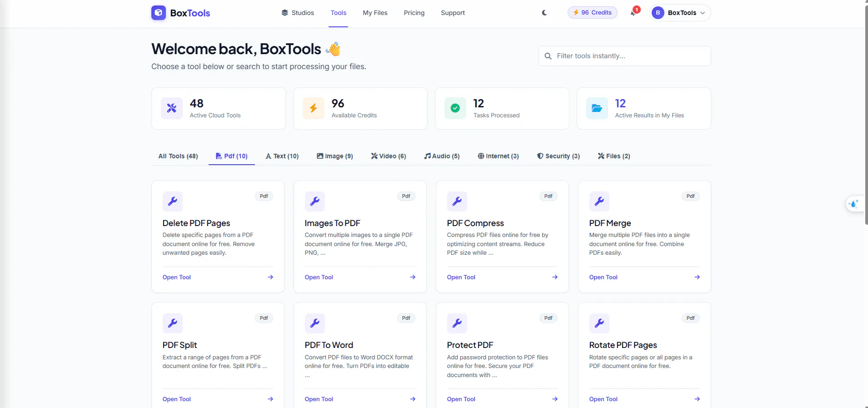Click the Active Cloud Tools stat icon
The height and width of the screenshot is (408, 868).
172,108
